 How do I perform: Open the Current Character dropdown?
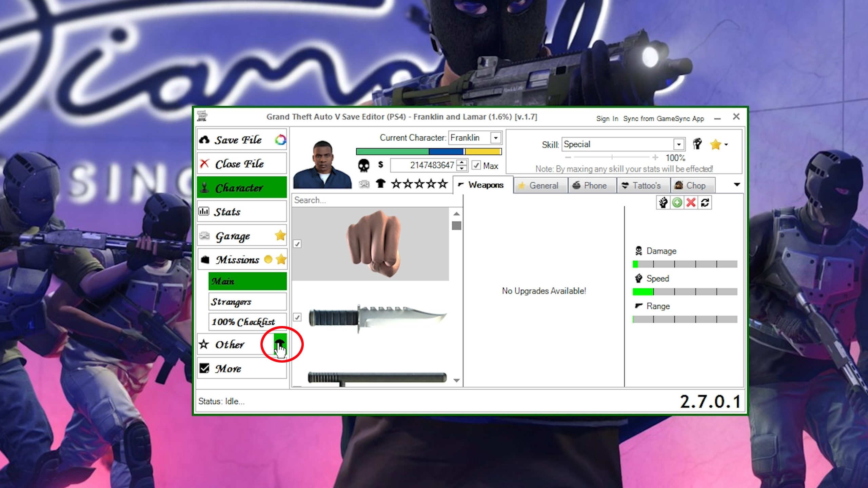pos(495,138)
